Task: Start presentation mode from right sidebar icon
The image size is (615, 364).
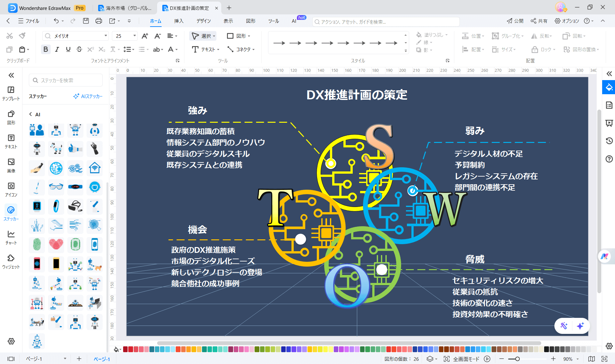Action: (609, 123)
